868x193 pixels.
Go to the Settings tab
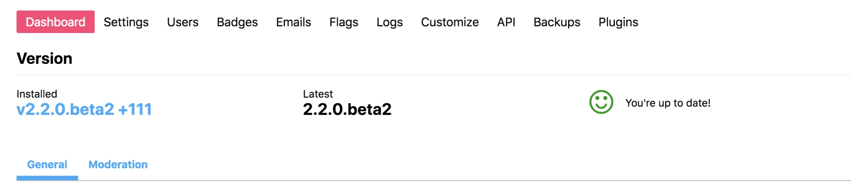[x=126, y=22]
